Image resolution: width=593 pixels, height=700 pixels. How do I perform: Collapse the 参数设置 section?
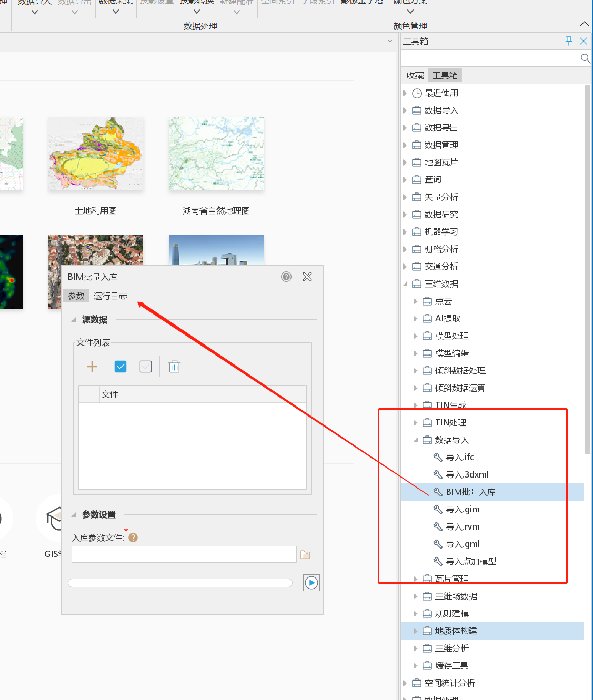(x=74, y=515)
